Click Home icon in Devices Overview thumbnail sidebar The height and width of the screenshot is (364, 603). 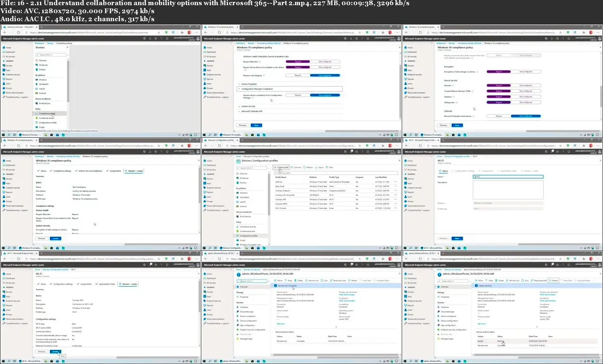pos(4,48)
